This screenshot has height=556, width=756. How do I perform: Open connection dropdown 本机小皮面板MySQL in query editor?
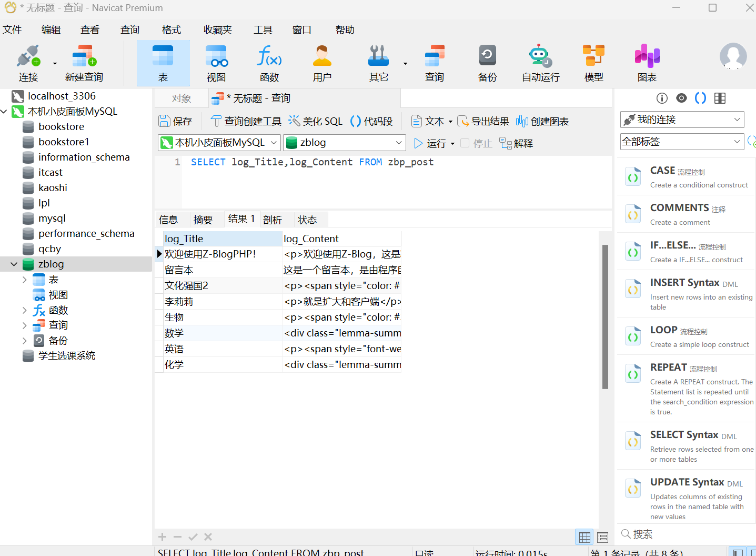(220, 143)
